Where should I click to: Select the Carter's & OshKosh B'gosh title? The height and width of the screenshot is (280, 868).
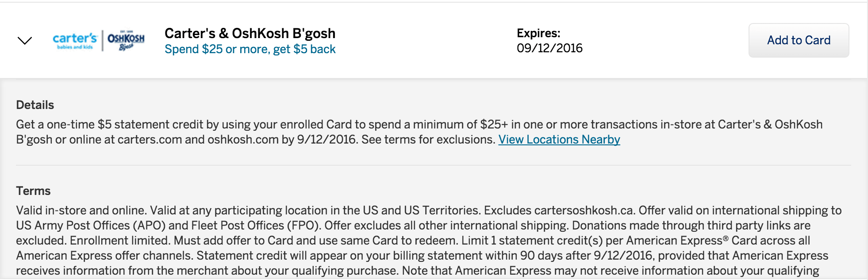click(x=250, y=33)
